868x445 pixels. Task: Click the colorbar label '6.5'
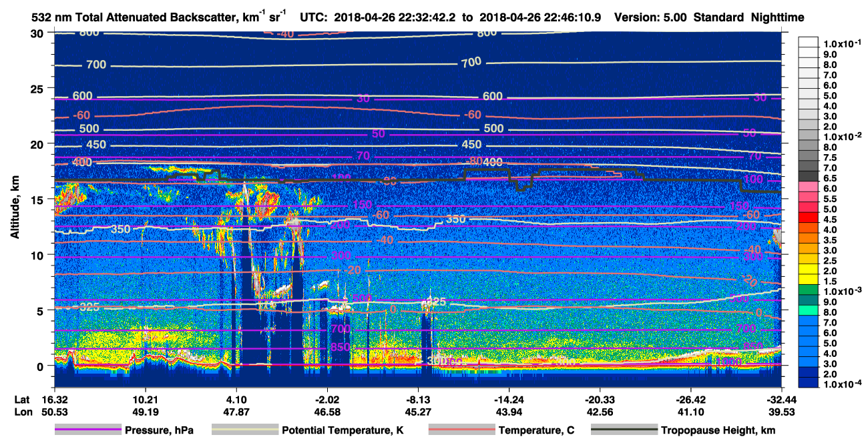829,179
